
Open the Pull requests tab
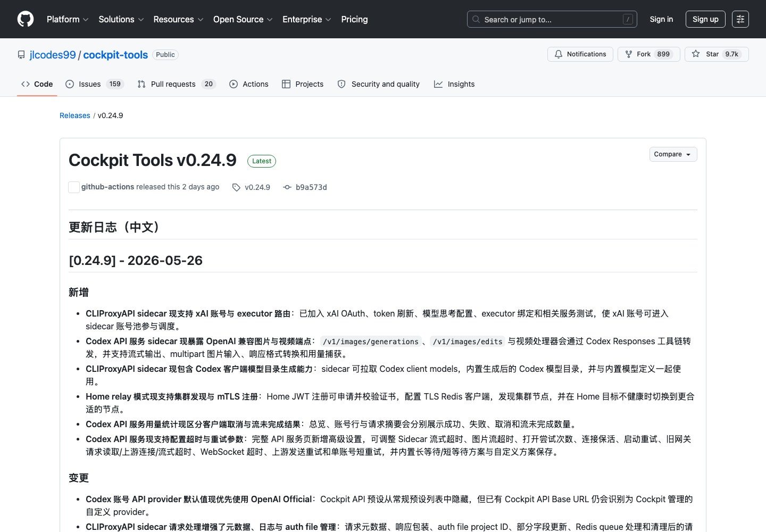click(x=177, y=84)
